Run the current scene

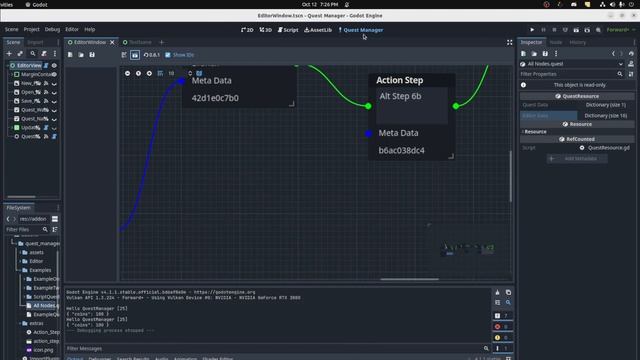(576, 30)
